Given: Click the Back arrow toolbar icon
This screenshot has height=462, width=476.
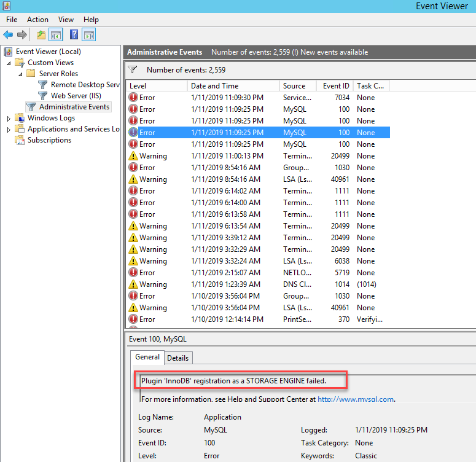Looking at the screenshot, I should pos(8,34).
